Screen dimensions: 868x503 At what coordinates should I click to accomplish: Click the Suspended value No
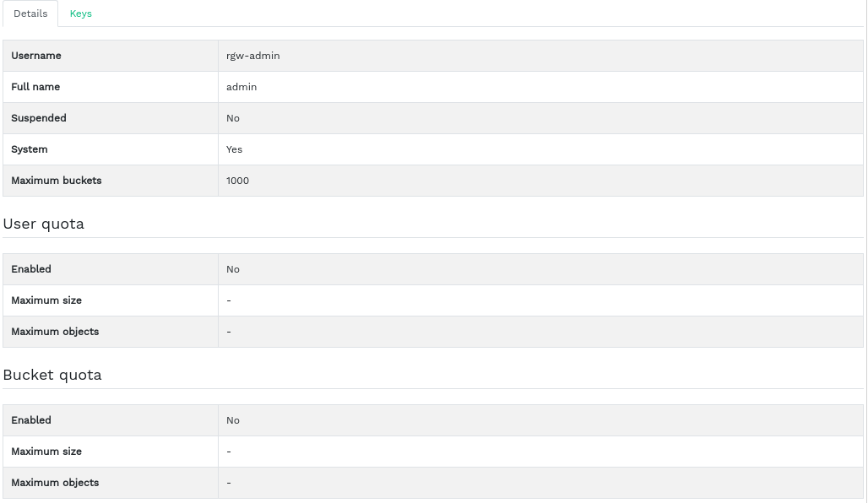pyautogui.click(x=233, y=118)
